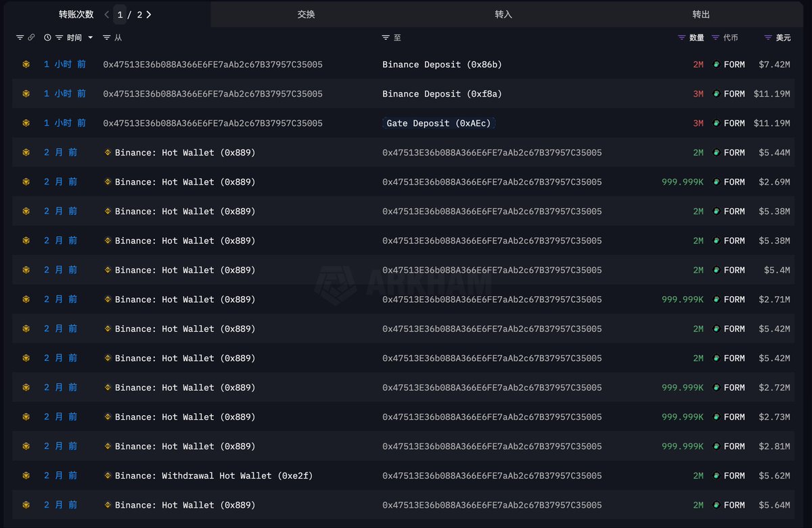812x528 pixels.
Task: Click the recipient address in the $5.62M row
Action: coord(492,476)
